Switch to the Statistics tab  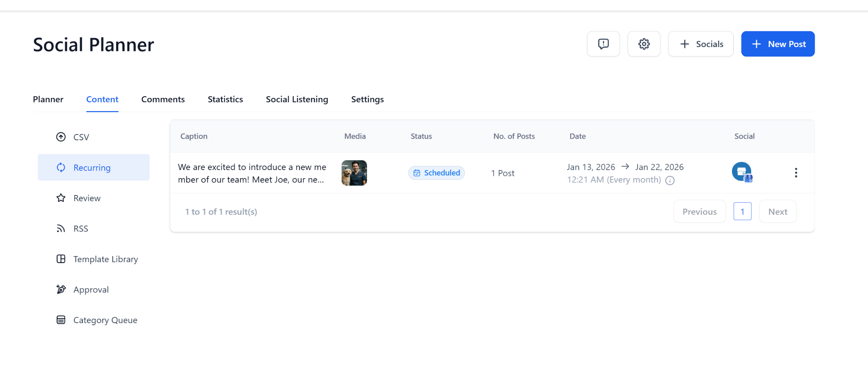pyautogui.click(x=225, y=99)
